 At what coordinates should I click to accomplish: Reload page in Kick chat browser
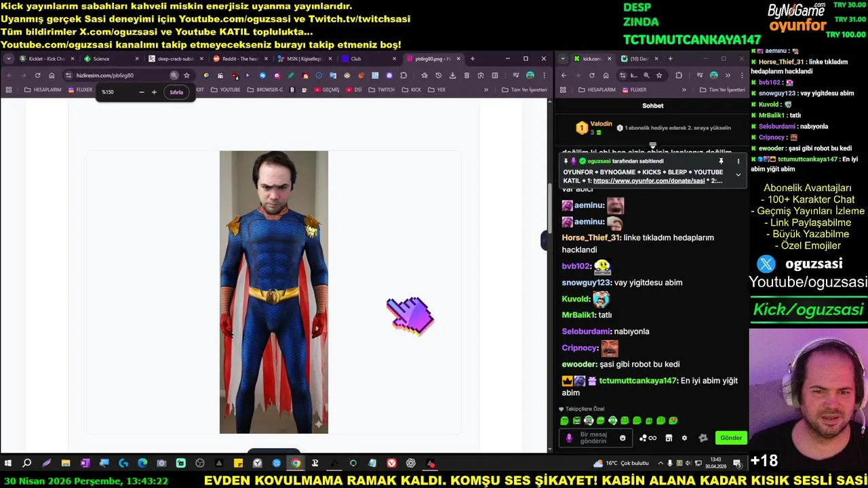pos(591,75)
